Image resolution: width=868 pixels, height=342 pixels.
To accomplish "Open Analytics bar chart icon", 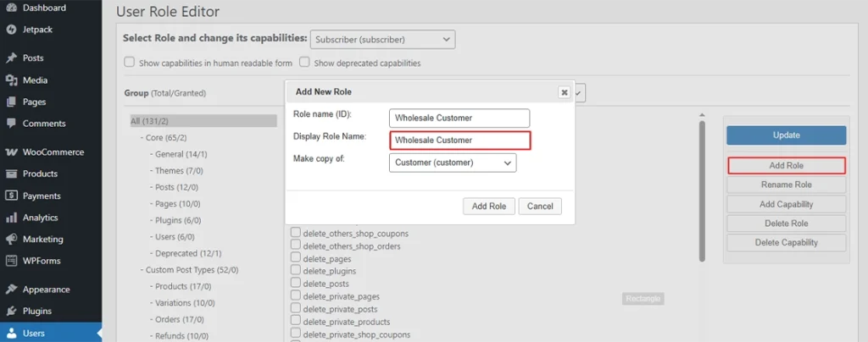I will [x=11, y=217].
